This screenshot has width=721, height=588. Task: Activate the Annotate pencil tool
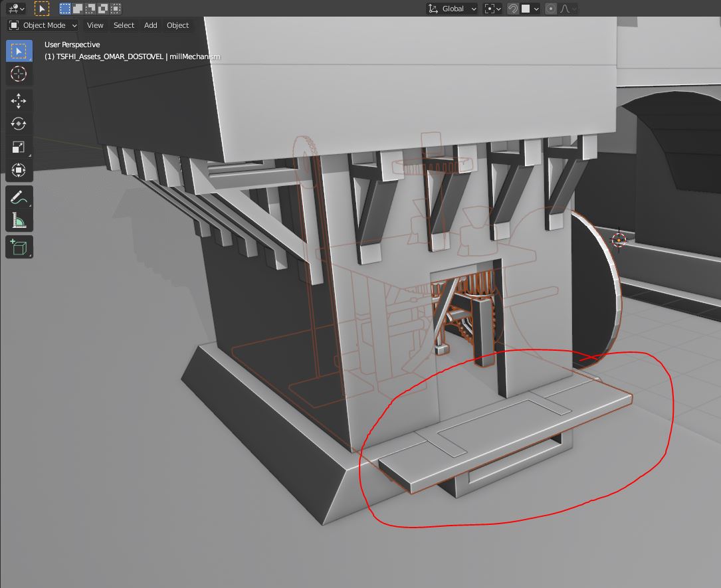(19, 197)
